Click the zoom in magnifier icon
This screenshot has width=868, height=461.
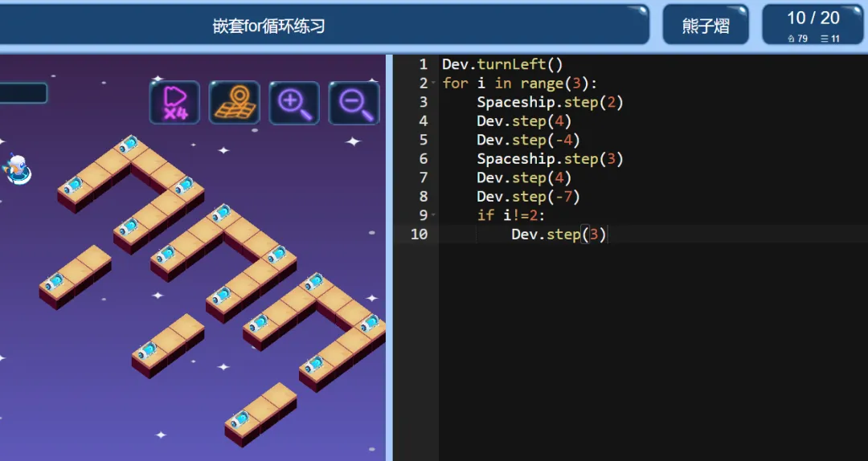click(294, 102)
